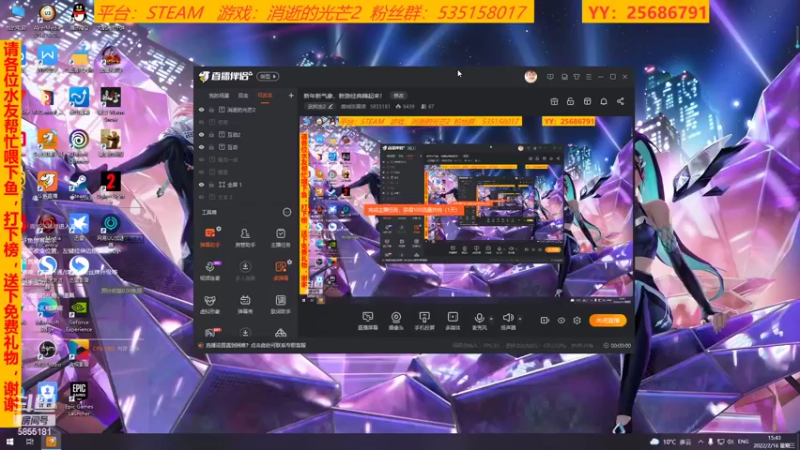This screenshot has height=450, width=800.
Task: Click the recording camera icon beside start button
Action: [x=544, y=320]
